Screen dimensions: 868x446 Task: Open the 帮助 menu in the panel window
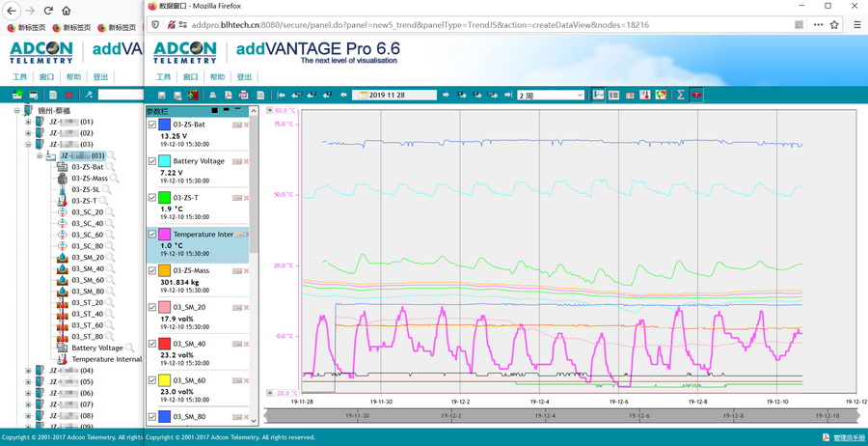tap(217, 77)
